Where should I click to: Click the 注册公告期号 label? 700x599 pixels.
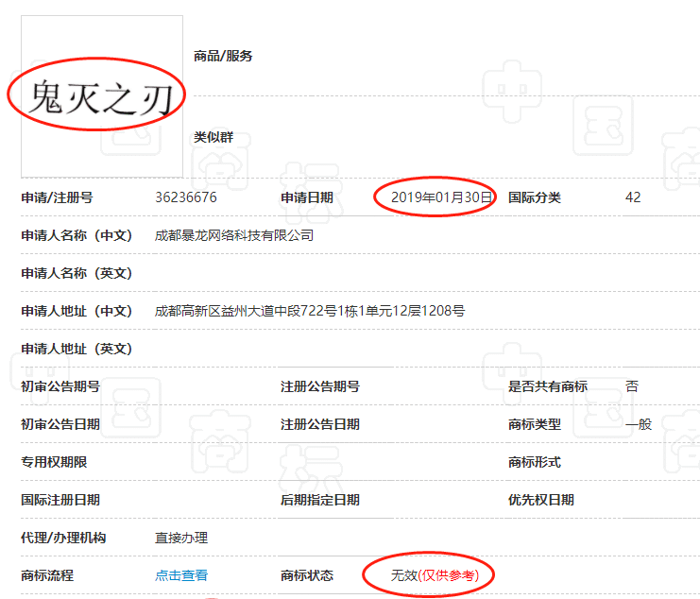click(320, 386)
